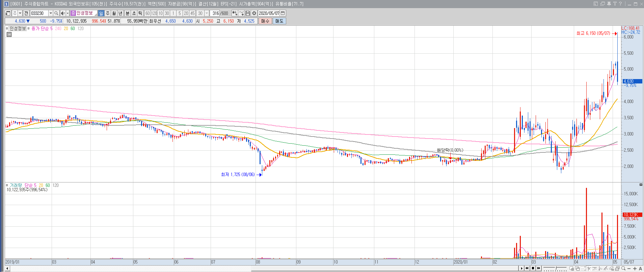Viewport: 644px width, 272px height.
Task: Expand the stock code 033230 dropdown
Action: (51, 13)
